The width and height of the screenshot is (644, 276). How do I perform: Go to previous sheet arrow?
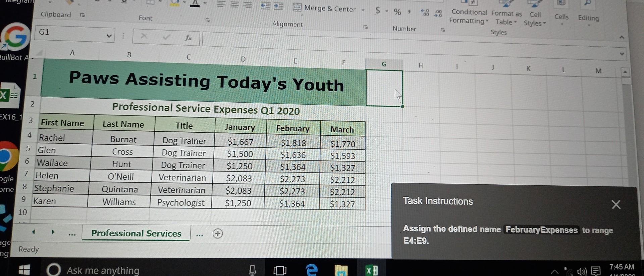point(34,232)
